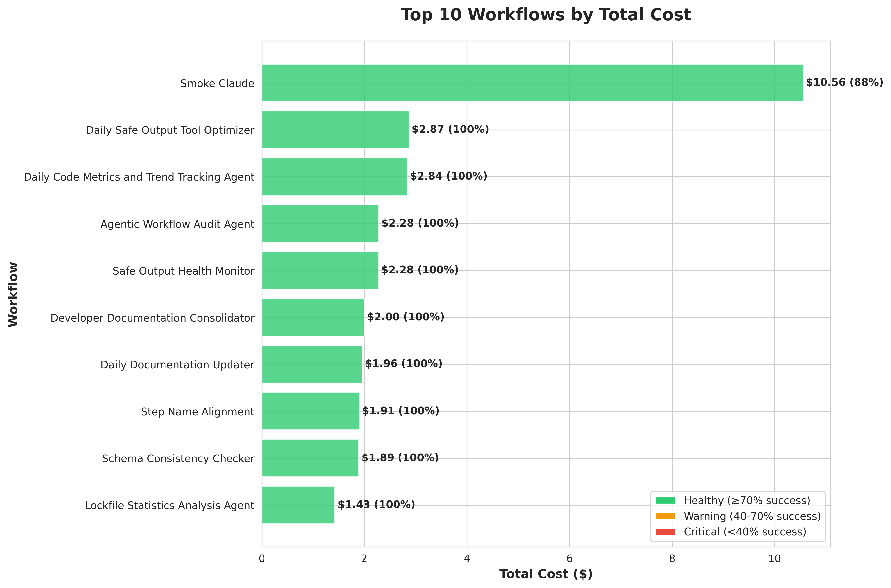This screenshot has width=891, height=588.
Task: Click the x-axis tick label 10
Action: pyautogui.click(x=774, y=559)
